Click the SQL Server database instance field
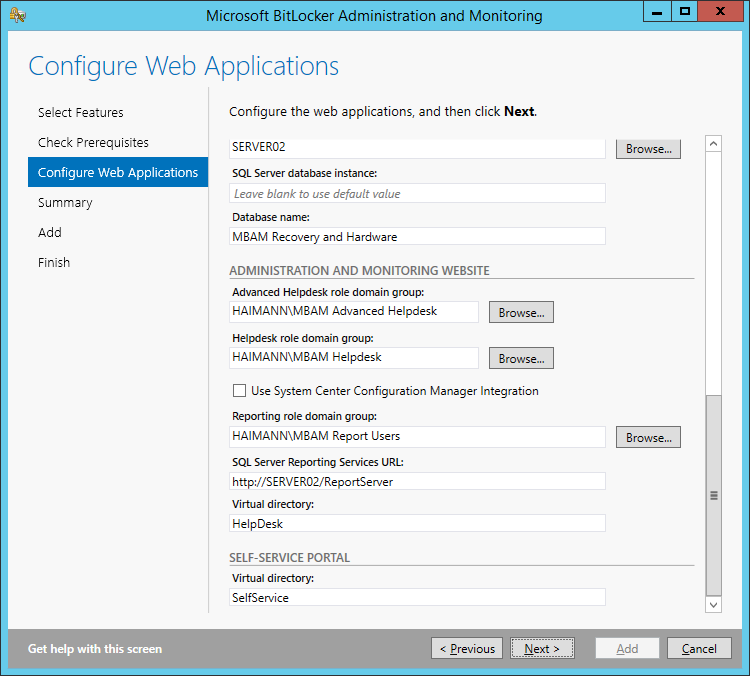Image resolution: width=750 pixels, height=676 pixels. (417, 193)
